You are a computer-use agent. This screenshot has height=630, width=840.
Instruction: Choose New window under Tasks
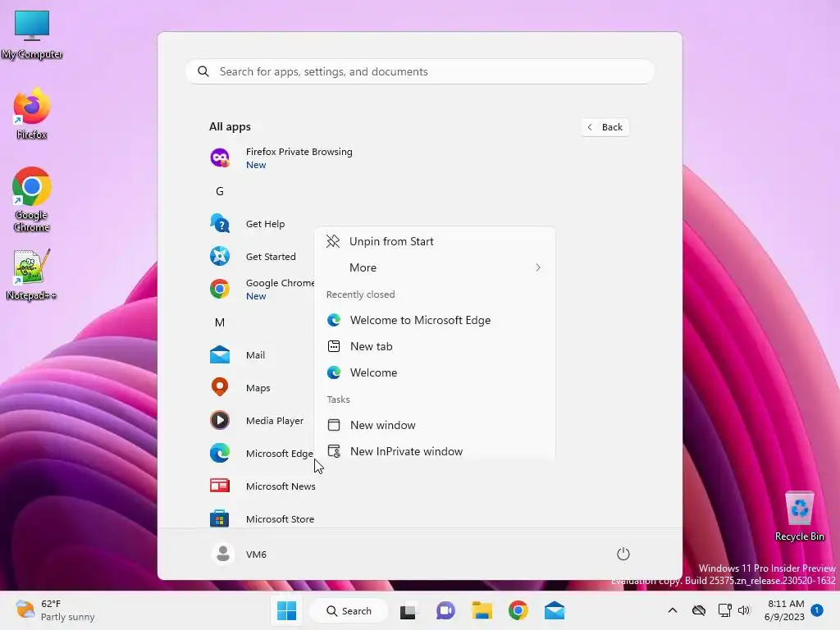pyautogui.click(x=435, y=425)
